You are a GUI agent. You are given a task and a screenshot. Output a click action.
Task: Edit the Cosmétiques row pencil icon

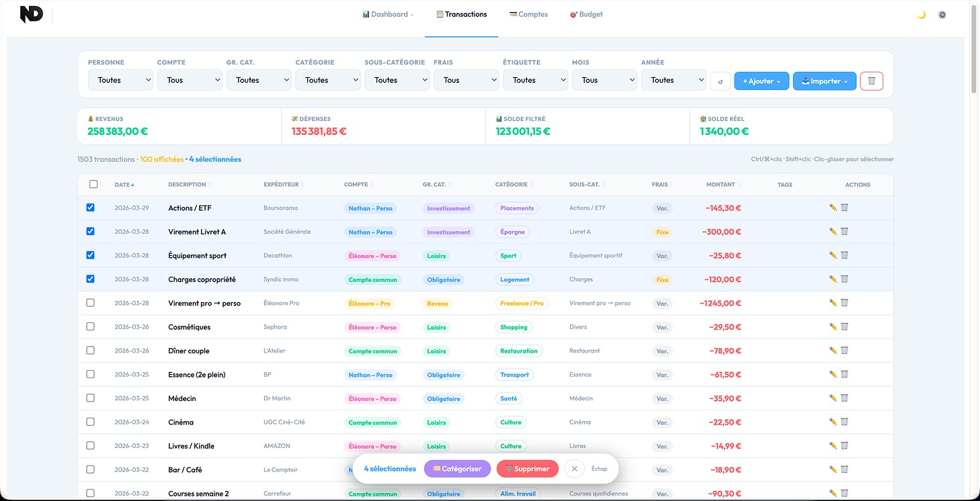[833, 326]
